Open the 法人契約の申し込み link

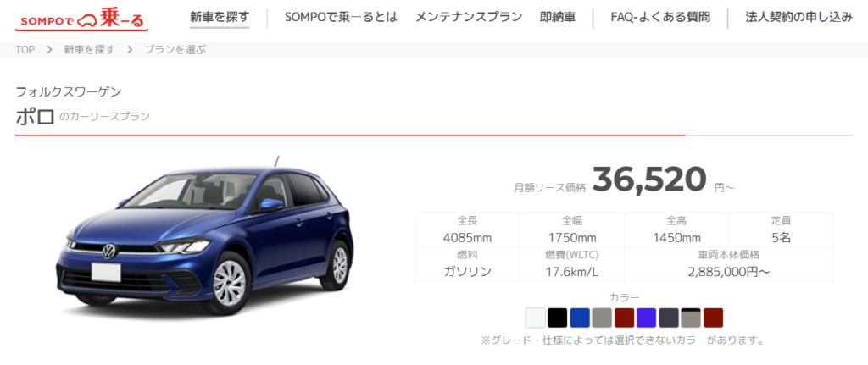798,17
